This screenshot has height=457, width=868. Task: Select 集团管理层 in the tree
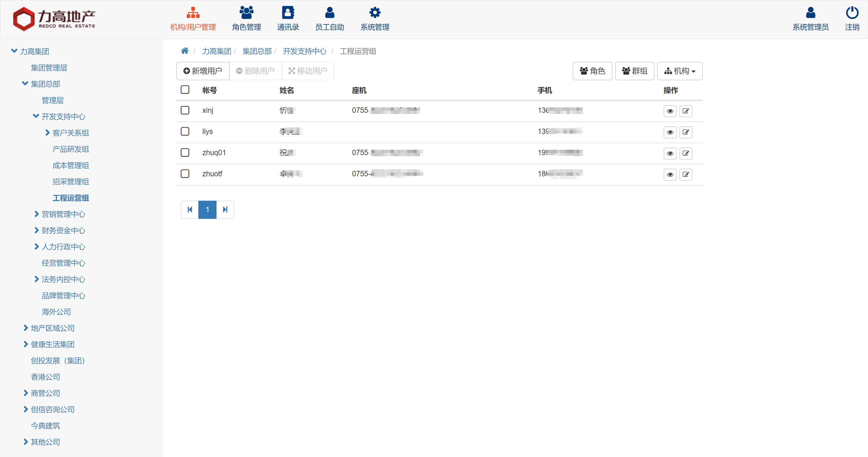pos(49,68)
